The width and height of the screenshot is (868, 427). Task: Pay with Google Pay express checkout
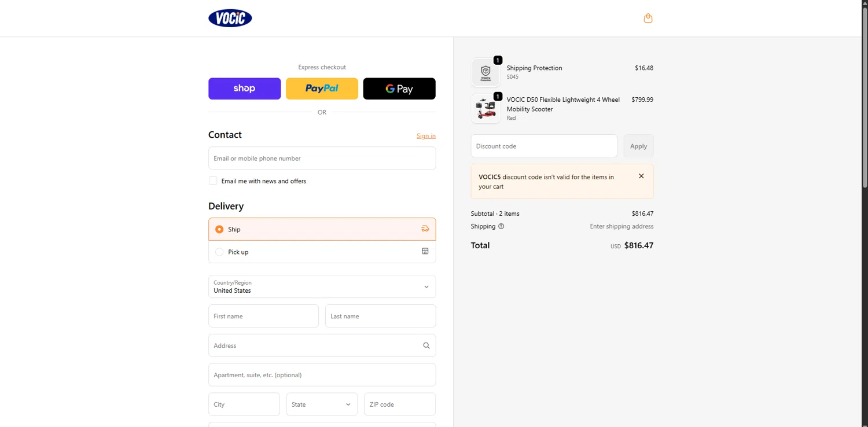(399, 89)
